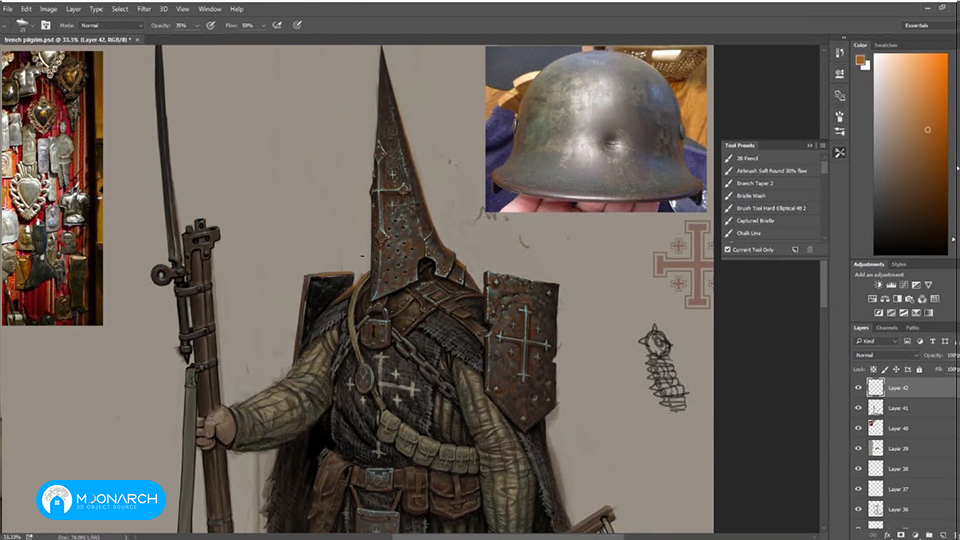Create a new group folder in Layers panel
960x540 pixels.
point(929,534)
